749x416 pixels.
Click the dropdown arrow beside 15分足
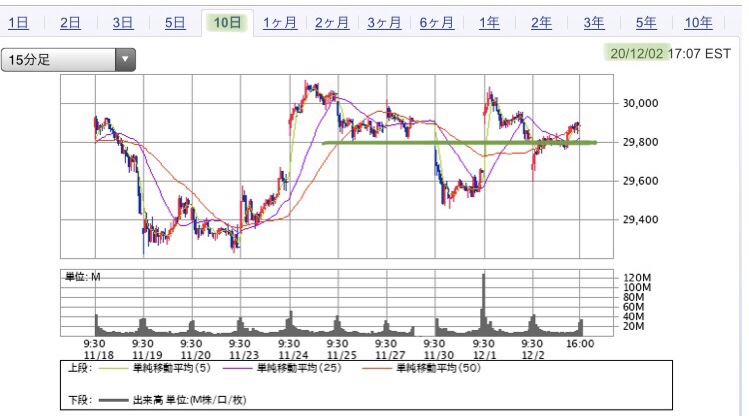click(x=125, y=60)
